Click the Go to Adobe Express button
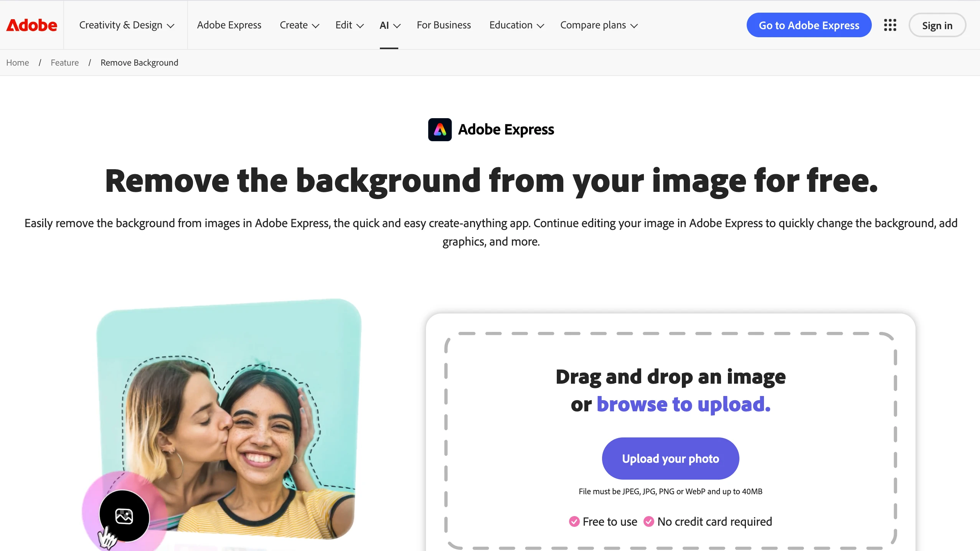This screenshot has width=980, height=551. (x=809, y=25)
